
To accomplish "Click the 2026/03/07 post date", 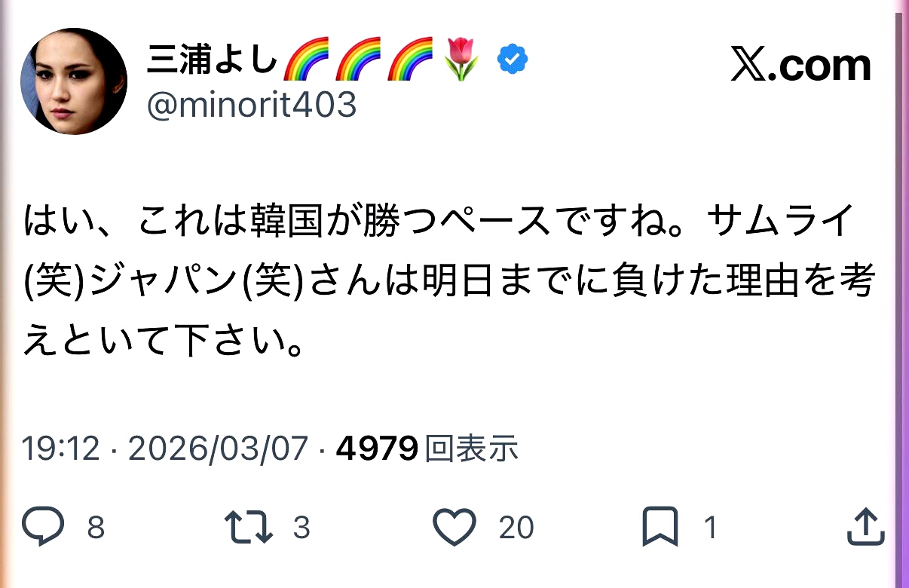I will point(219,450).
